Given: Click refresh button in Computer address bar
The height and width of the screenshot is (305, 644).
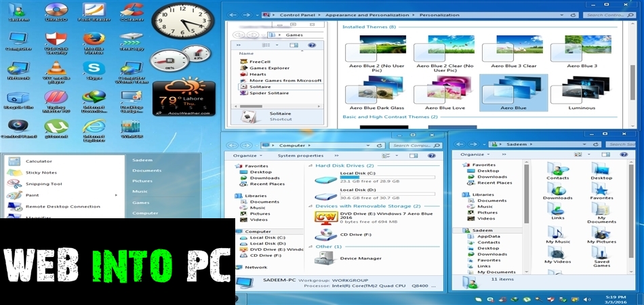Looking at the screenshot, I should [380, 146].
